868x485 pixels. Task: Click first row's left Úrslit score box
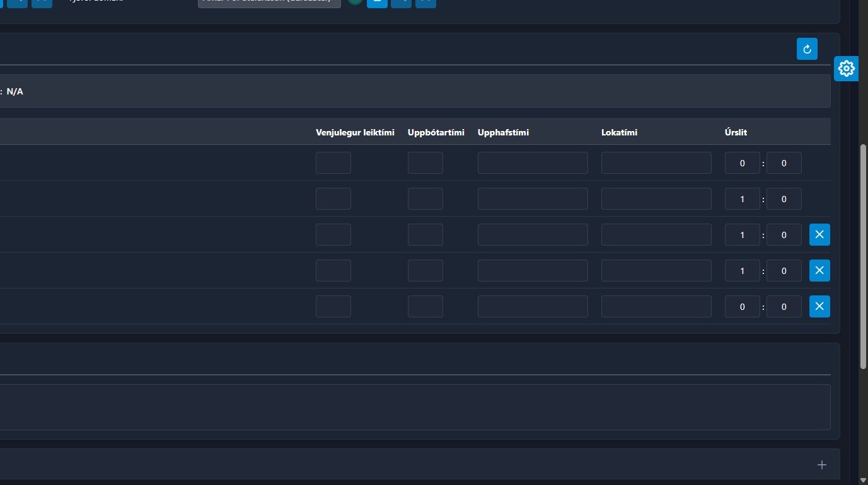(743, 163)
